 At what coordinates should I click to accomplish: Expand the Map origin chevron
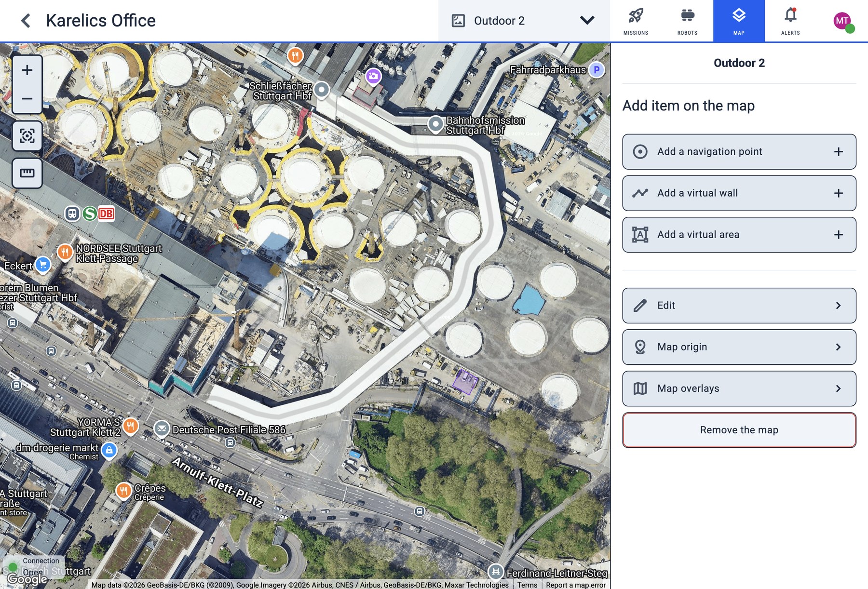838,347
